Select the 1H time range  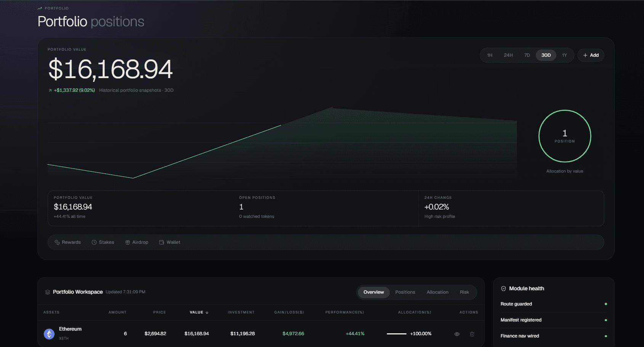[x=490, y=55]
